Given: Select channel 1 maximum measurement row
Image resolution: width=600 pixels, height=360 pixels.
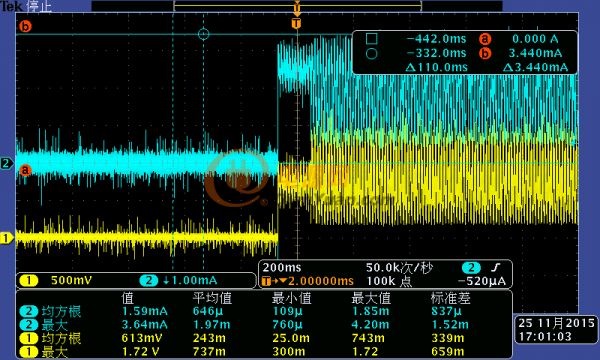Looking at the screenshot, I should tap(264, 352).
